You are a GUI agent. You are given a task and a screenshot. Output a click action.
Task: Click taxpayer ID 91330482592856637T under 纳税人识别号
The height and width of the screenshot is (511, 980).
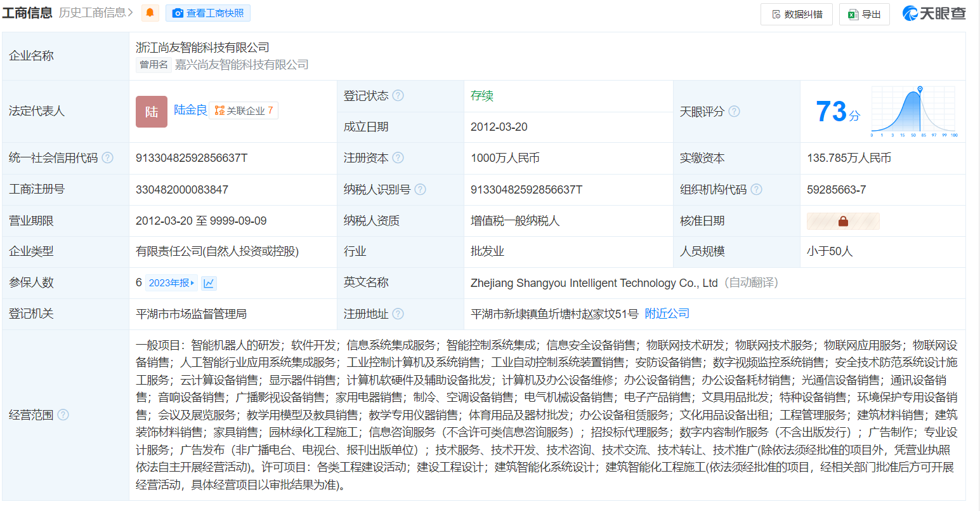coord(526,189)
